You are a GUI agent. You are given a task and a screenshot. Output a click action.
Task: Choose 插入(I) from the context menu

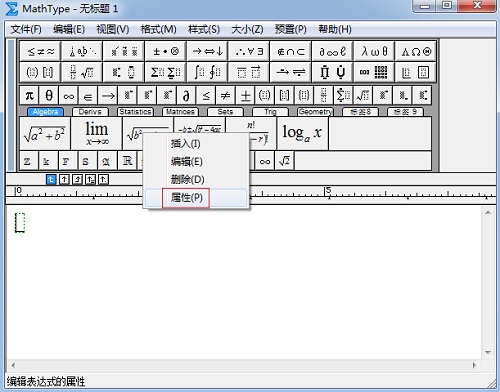click(x=196, y=144)
